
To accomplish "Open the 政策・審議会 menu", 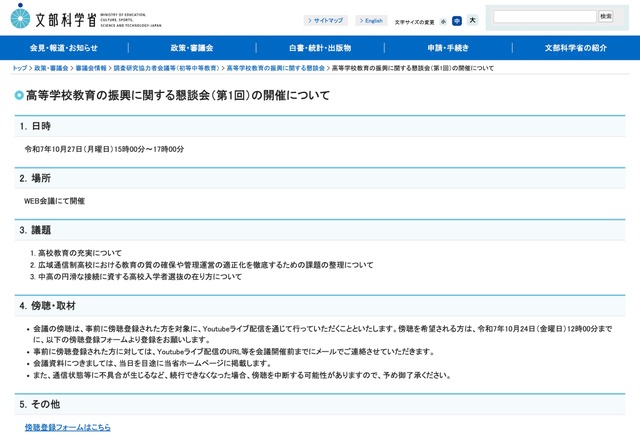I will tap(192, 48).
